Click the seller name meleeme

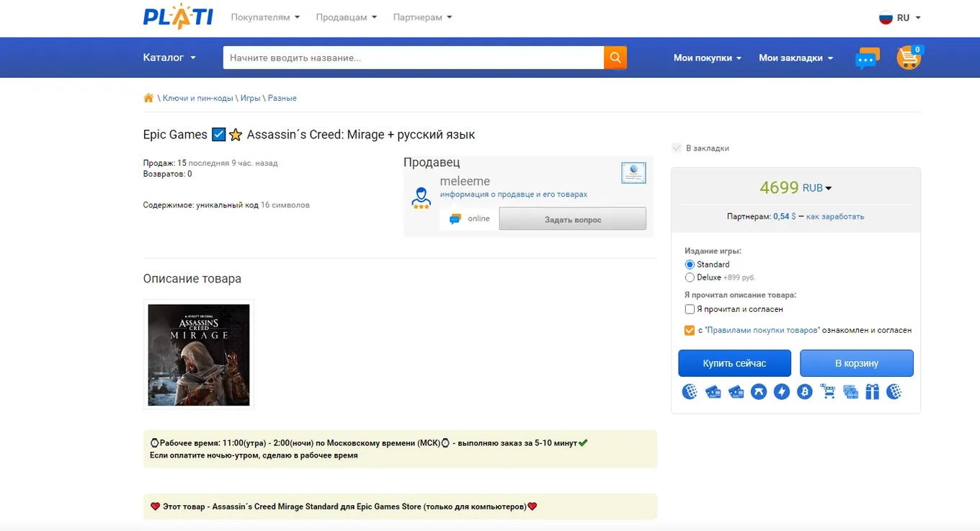(465, 182)
